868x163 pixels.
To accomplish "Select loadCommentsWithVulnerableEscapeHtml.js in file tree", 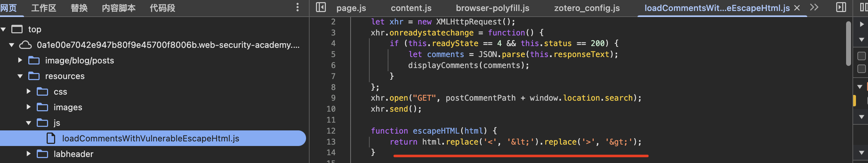I will 151,138.
